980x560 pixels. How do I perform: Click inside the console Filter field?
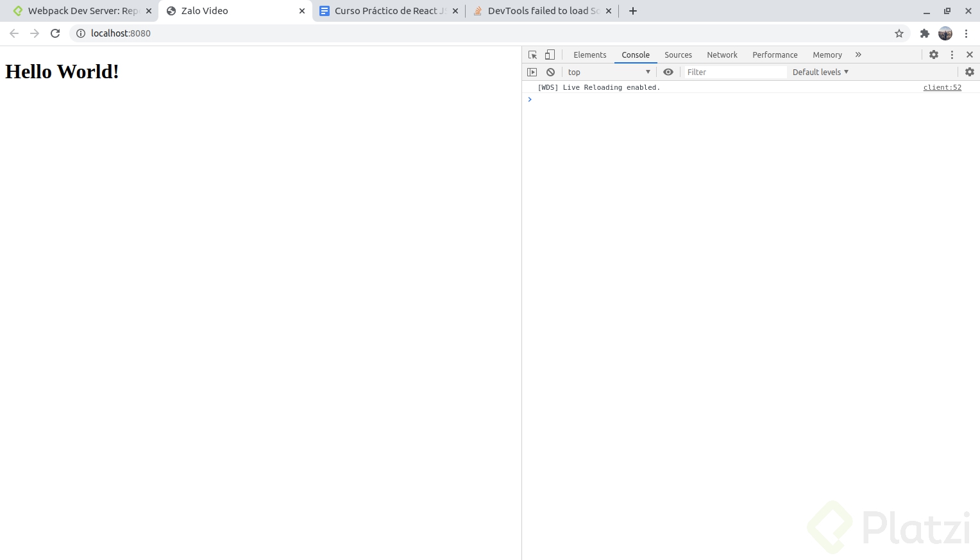coord(734,72)
